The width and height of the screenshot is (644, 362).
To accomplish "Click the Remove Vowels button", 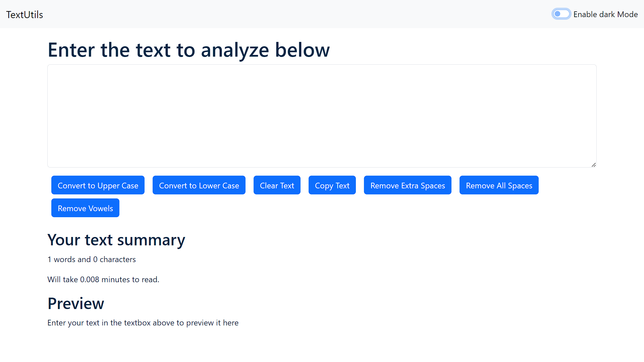I will tap(85, 208).
